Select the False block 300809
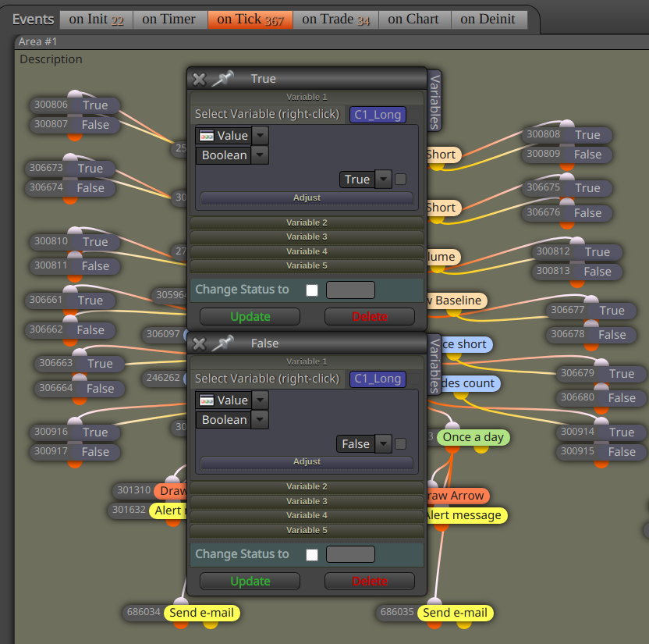This screenshot has height=644, width=649. pos(587,155)
